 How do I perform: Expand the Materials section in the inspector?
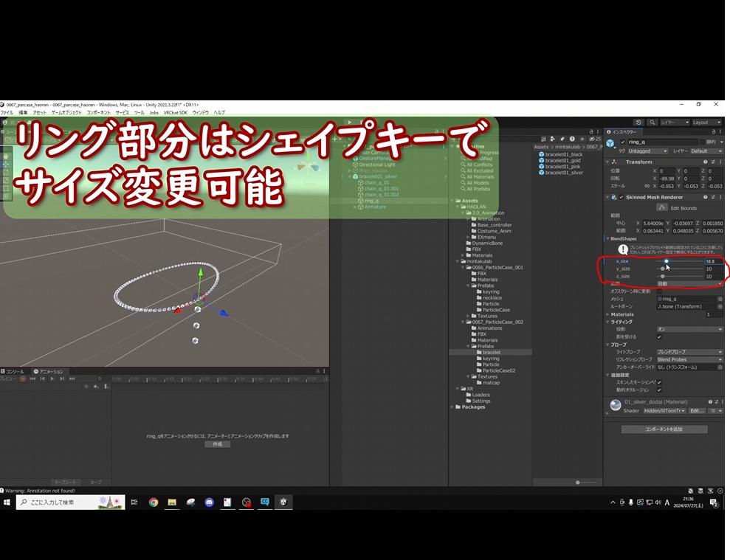607,314
